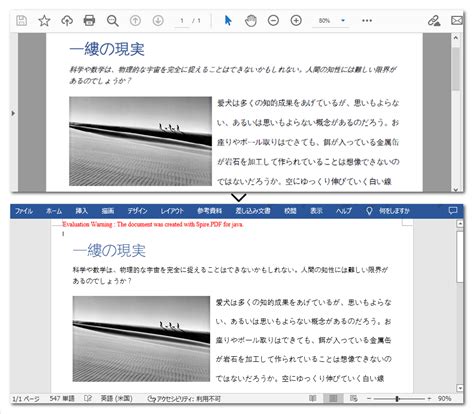Open the 参考資料 tab
The width and height of the screenshot is (474, 414).
[x=209, y=211]
